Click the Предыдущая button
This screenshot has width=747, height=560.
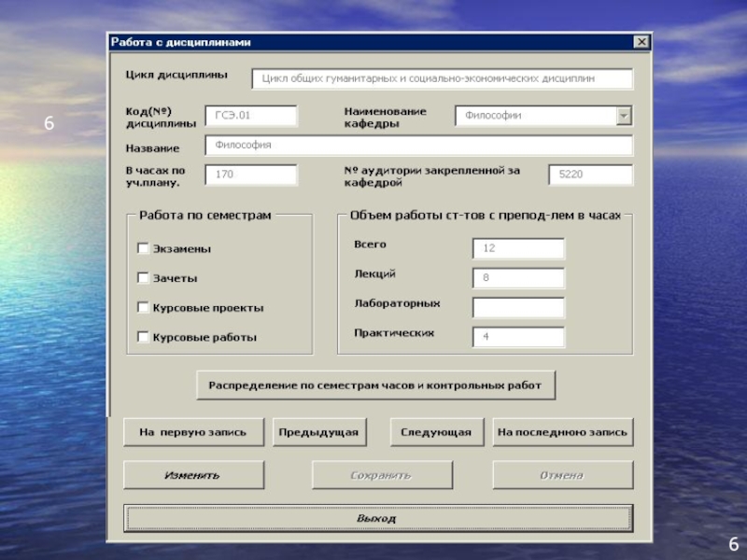[319, 432]
